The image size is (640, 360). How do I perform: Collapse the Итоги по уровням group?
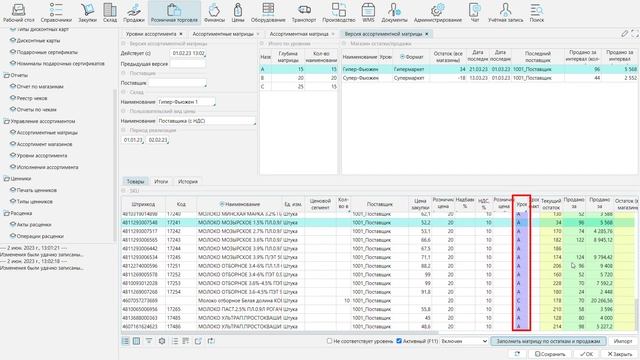click(x=262, y=43)
